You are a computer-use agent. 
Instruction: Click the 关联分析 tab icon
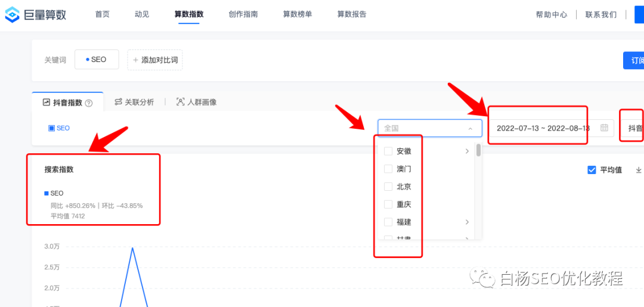[x=119, y=102]
